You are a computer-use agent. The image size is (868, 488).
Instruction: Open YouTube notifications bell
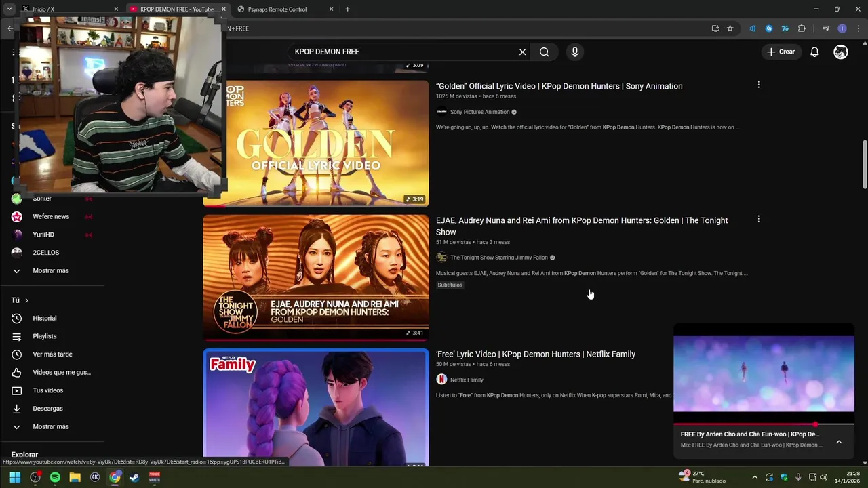coord(814,52)
